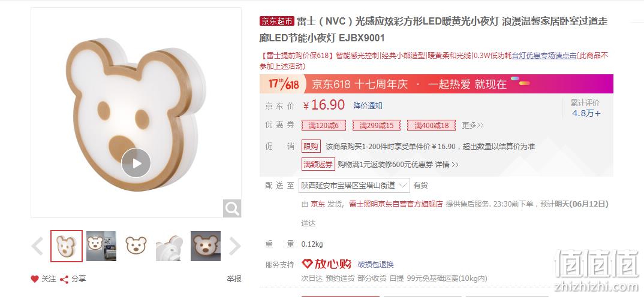The width and height of the screenshot is (644, 297).
Task: Click the 分享 share icon
Action: click(x=64, y=280)
